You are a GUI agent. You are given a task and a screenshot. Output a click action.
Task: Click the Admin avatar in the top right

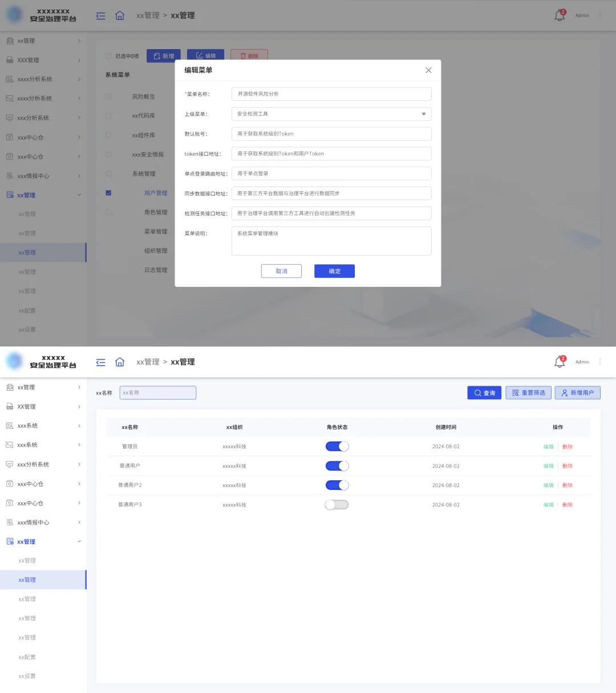582,15
